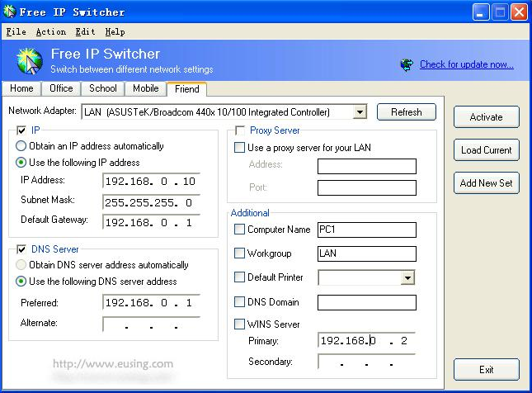Viewport: 532px width, 393px height.
Task: Expand the Network Adapter dropdown
Action: pos(360,111)
